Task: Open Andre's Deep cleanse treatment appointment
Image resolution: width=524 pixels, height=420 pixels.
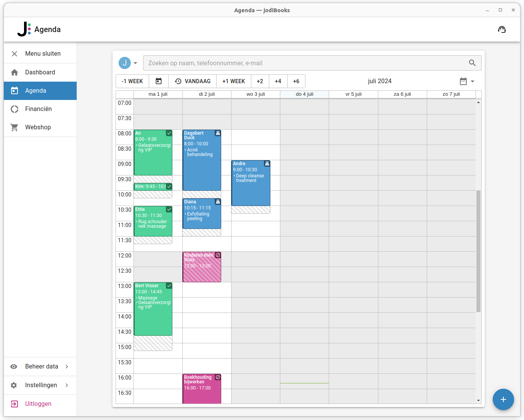Action: (x=251, y=183)
